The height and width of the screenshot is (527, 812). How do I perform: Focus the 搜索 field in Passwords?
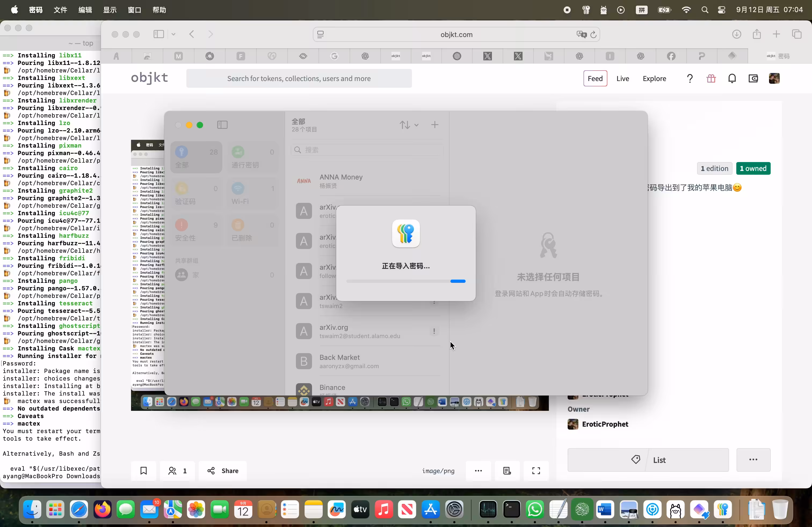pos(367,150)
